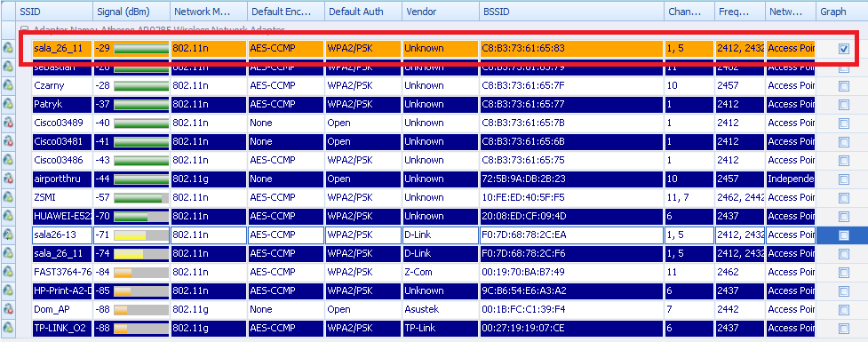868x342 pixels.
Task: Sort by the Vendor column header
Action: coord(440,11)
